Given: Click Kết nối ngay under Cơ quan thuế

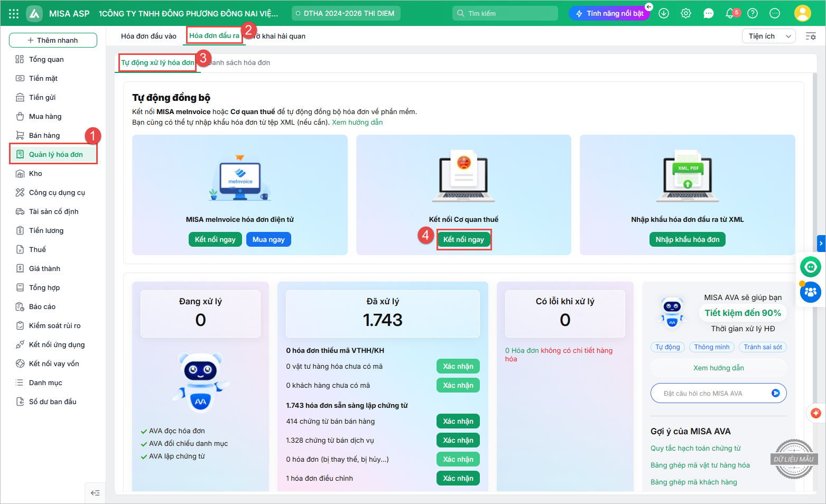Looking at the screenshot, I should point(463,239).
